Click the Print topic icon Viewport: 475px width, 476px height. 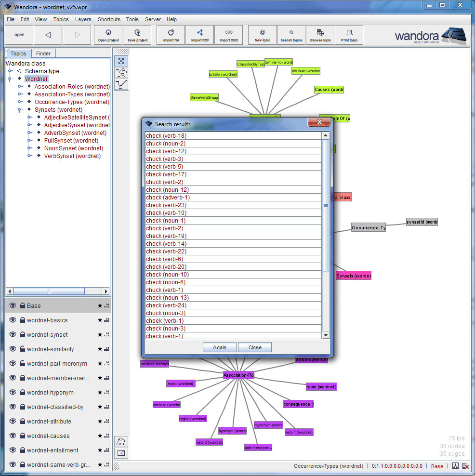349,35
